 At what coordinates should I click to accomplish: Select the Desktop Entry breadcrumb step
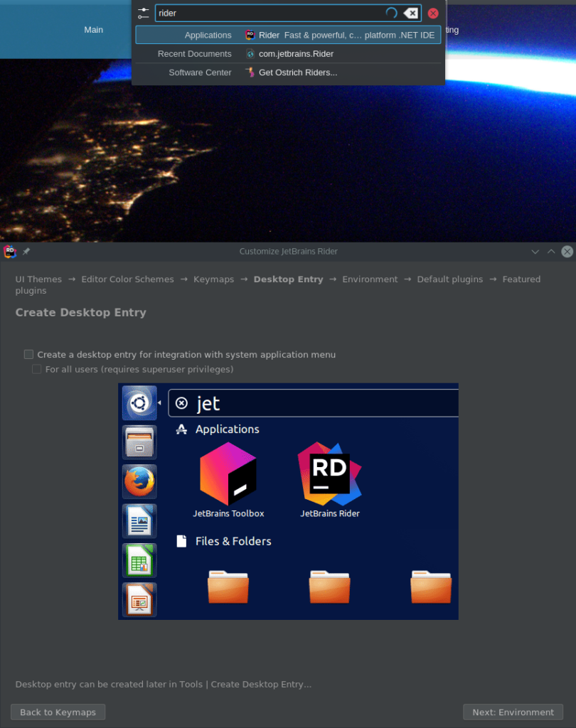point(288,279)
